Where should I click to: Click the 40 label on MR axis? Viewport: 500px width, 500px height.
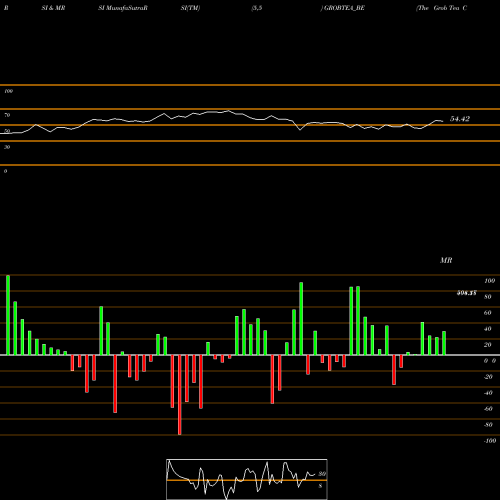coord(488,329)
